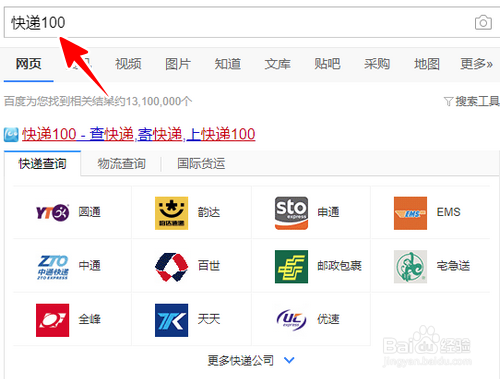500x379 pixels.
Task: Click the 邮政包裹 text label
Action: pyautogui.click(x=339, y=266)
